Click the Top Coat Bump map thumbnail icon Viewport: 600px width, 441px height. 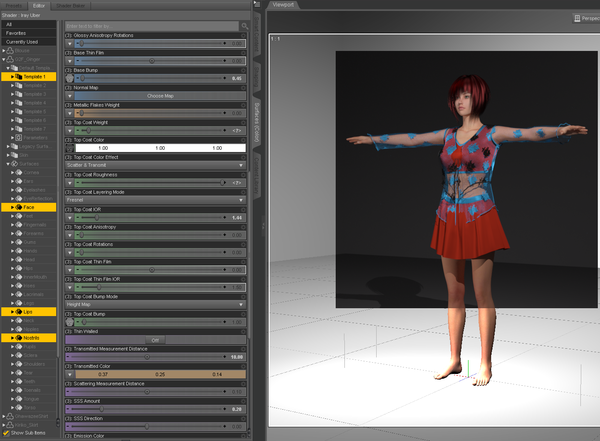[69, 322]
